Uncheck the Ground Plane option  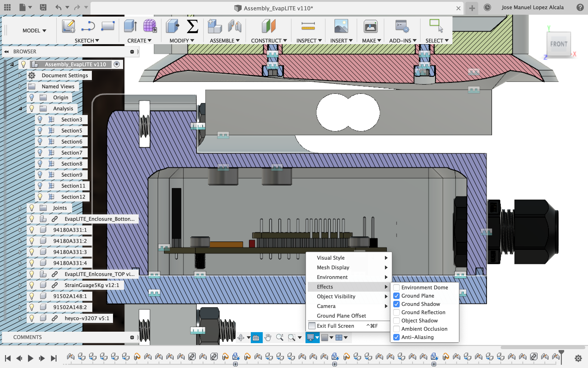(x=396, y=296)
